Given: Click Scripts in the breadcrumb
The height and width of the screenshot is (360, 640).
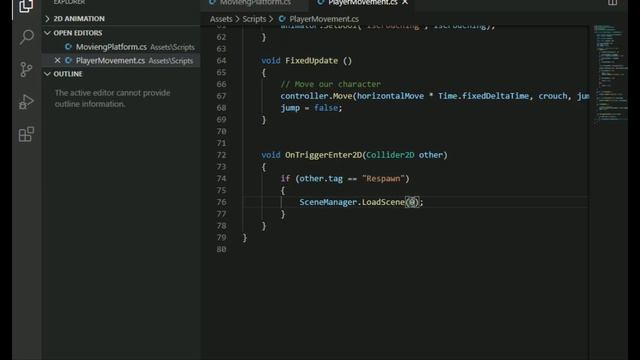Looking at the screenshot, I should [x=254, y=19].
